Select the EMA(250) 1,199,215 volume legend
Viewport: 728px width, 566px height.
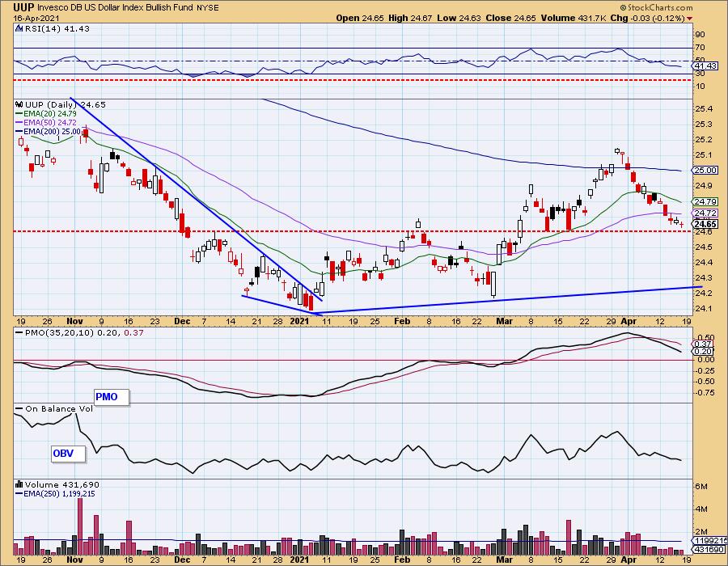click(55, 493)
